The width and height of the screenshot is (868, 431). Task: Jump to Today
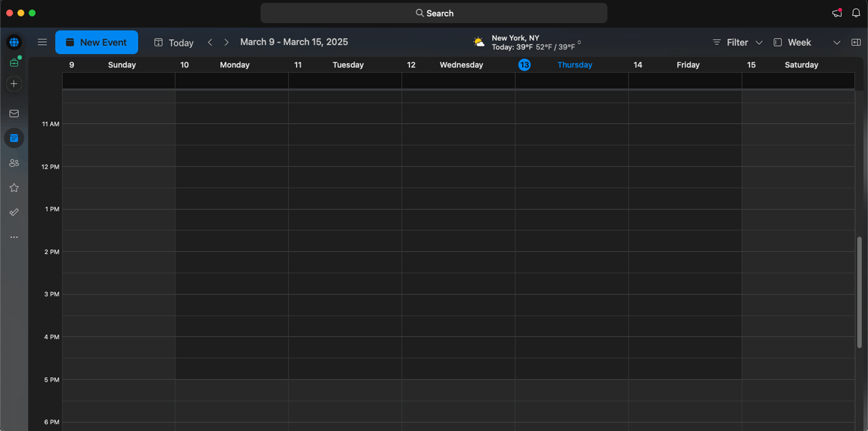coord(174,43)
